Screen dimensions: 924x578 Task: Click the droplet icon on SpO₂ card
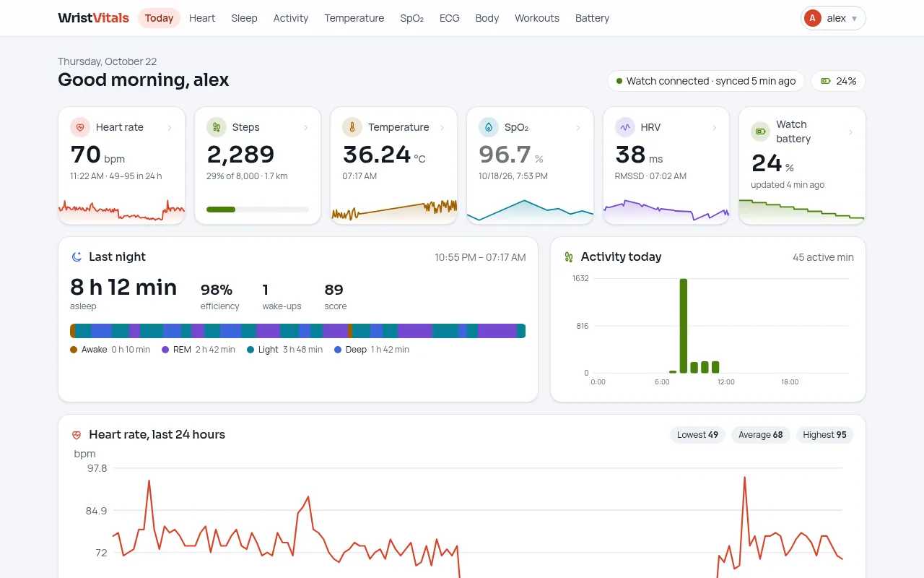click(489, 127)
